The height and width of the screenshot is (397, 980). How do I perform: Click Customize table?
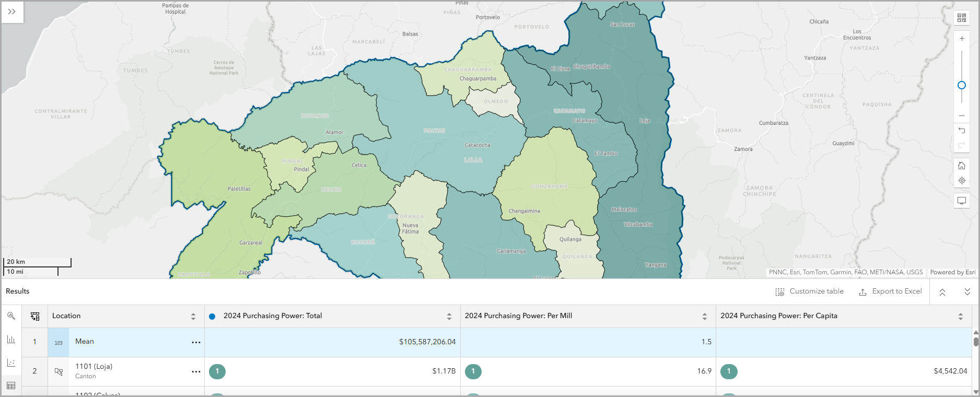[x=810, y=291]
